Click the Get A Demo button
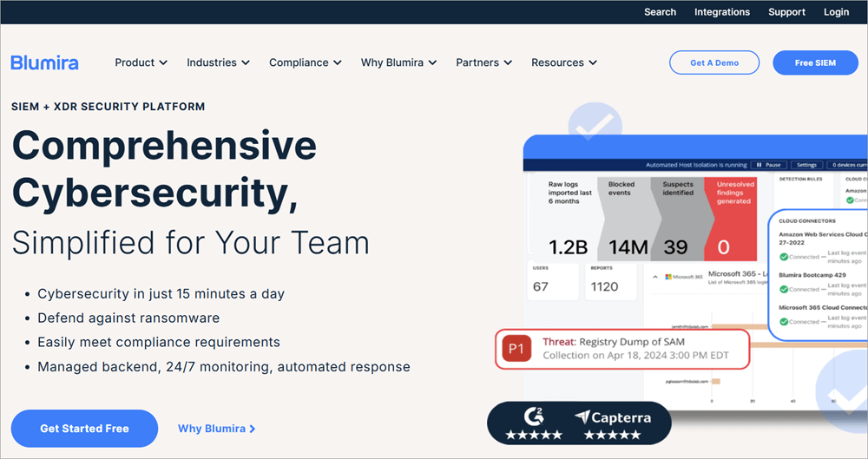Screen dimensions: 868x459 pyautogui.click(x=713, y=62)
